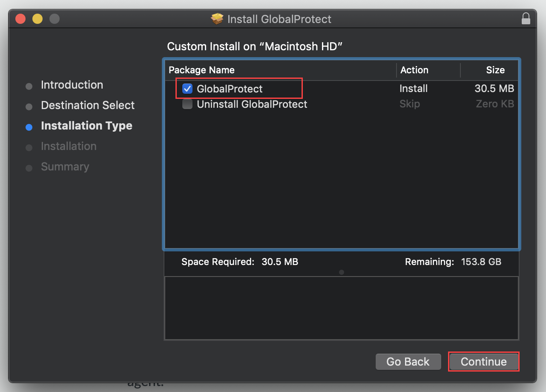Click the lock icon in title bar

(526, 19)
